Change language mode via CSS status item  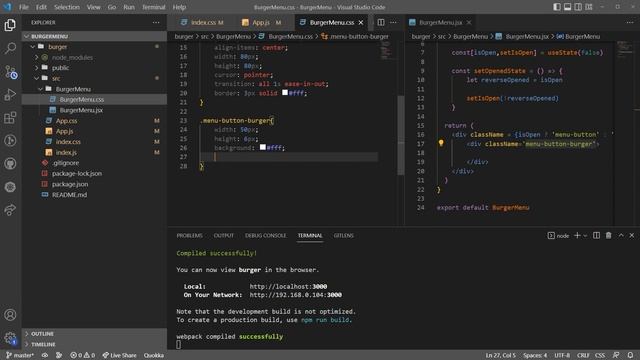pos(600,355)
